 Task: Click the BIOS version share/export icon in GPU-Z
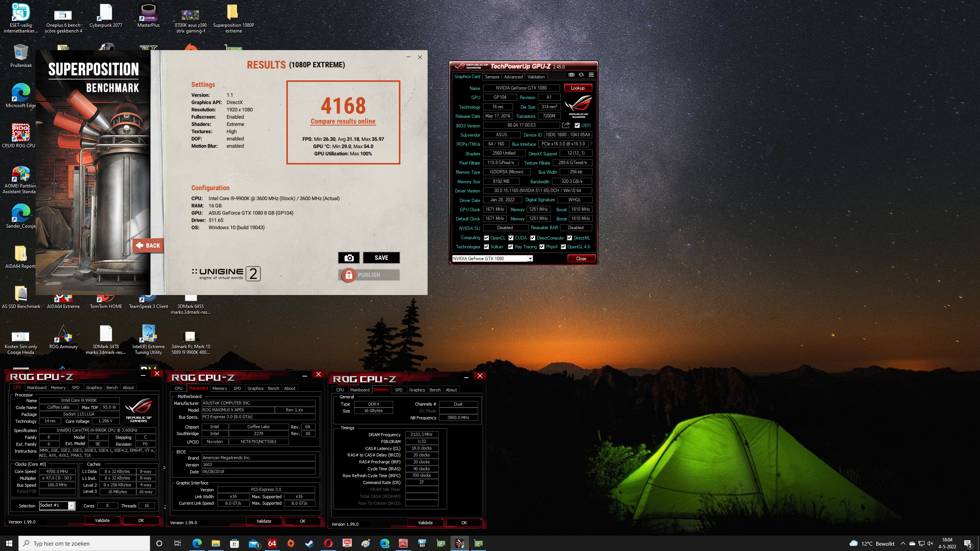566,125
